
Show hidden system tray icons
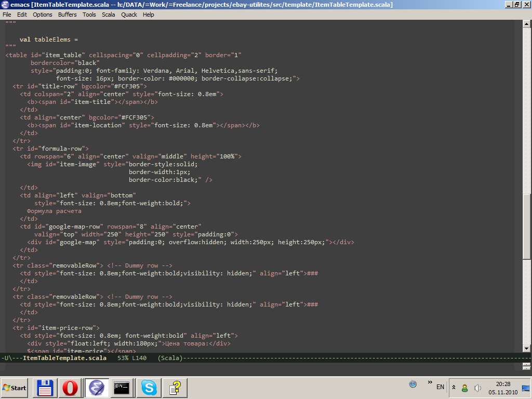[454, 388]
